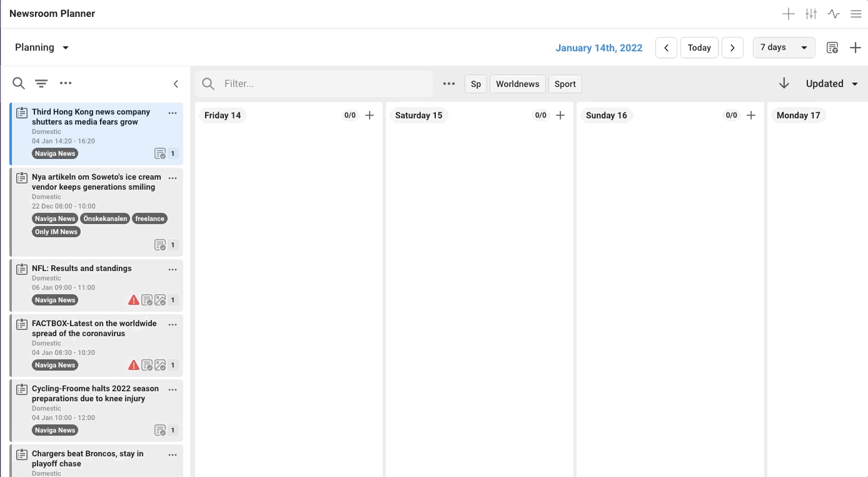
Task: Click the sidebar search magnifier icon
Action: (x=19, y=83)
